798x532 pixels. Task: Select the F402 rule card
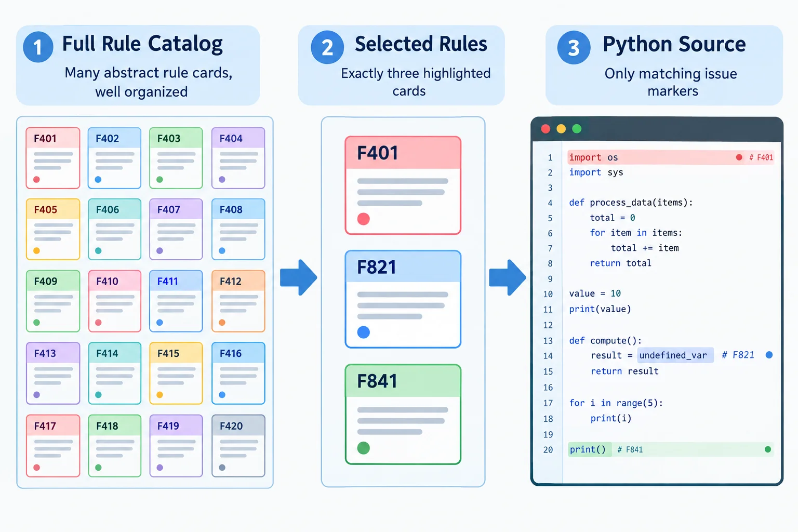click(114, 158)
